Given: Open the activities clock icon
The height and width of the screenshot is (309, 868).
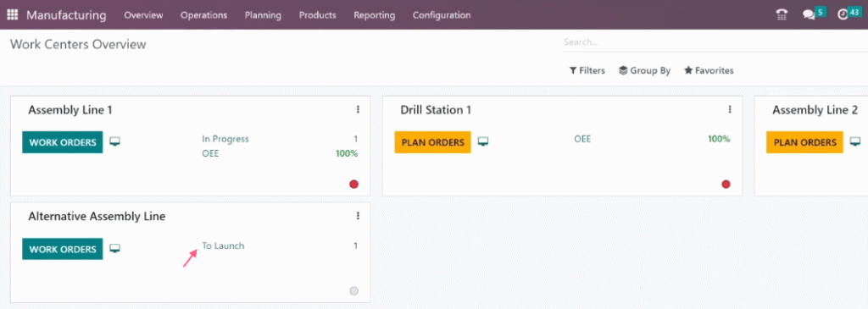Looking at the screenshot, I should point(843,15).
